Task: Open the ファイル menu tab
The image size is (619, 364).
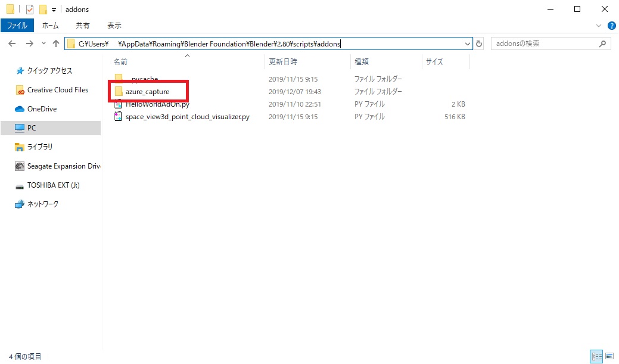Action: (17, 25)
